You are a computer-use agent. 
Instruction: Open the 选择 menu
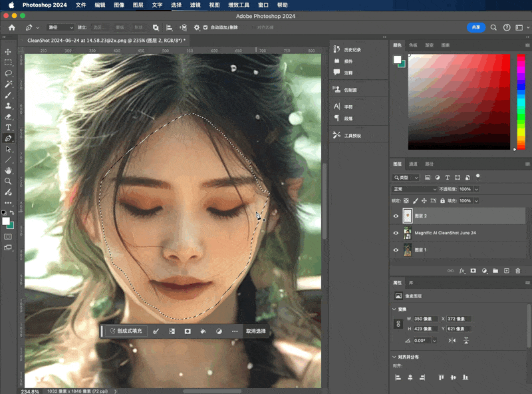point(176,5)
